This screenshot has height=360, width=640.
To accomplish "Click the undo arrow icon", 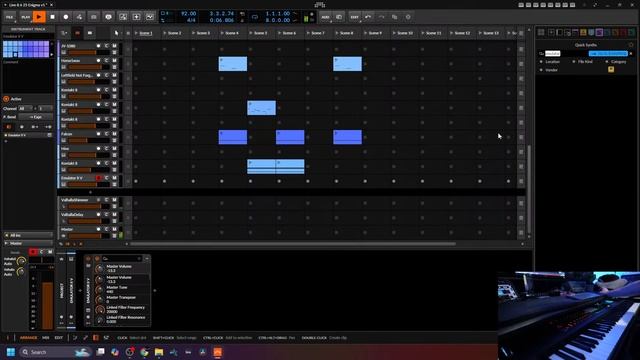I will tap(368, 17).
